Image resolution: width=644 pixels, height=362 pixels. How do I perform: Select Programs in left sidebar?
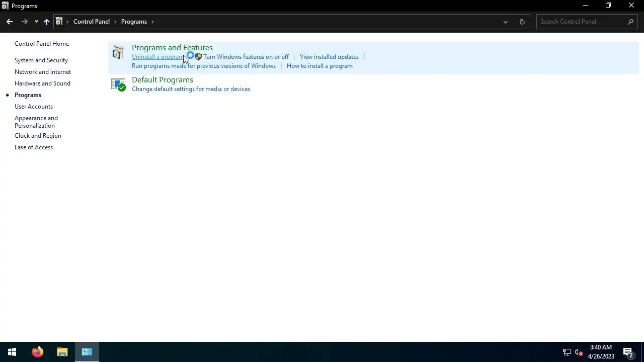(28, 95)
